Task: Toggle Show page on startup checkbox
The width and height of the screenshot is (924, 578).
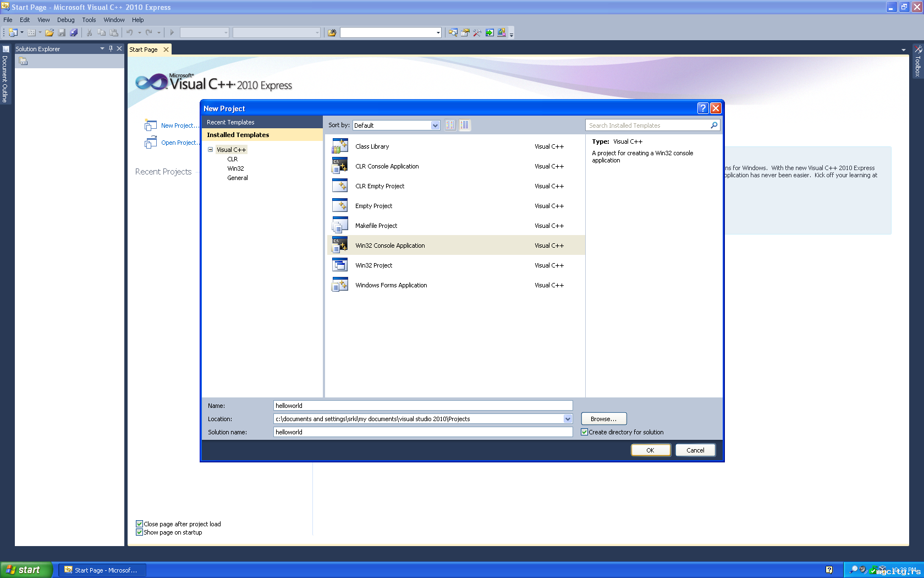Action: pyautogui.click(x=139, y=532)
